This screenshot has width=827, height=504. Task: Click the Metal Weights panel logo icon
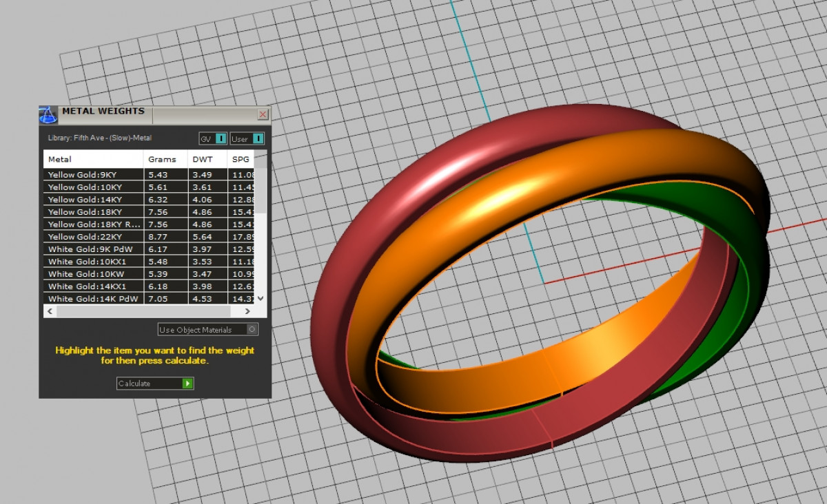click(x=48, y=114)
